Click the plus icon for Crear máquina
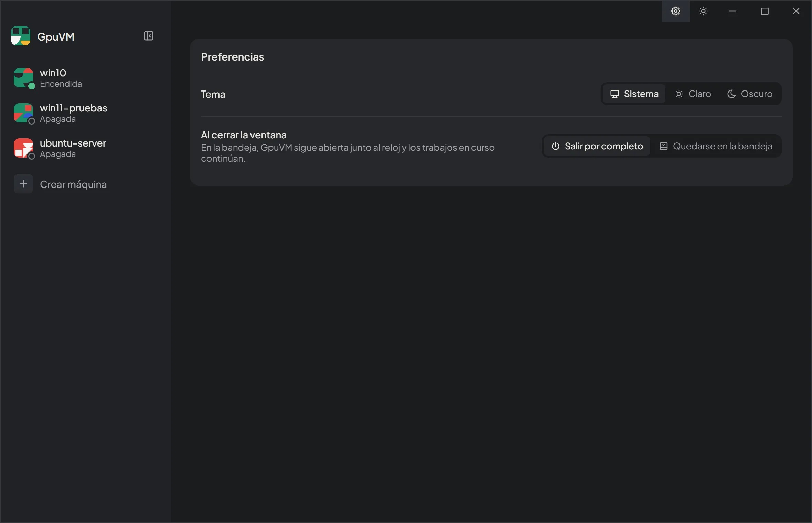This screenshot has width=812, height=523. (x=23, y=184)
